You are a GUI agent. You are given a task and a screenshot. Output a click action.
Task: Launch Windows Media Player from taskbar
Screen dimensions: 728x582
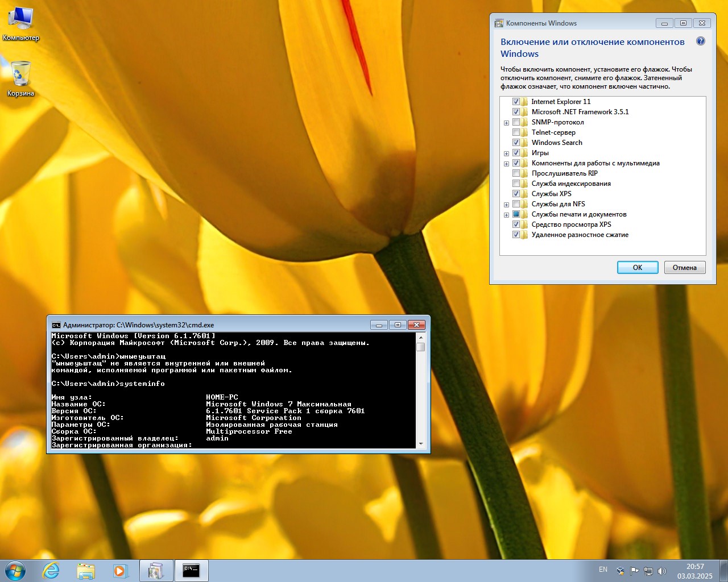(121, 571)
